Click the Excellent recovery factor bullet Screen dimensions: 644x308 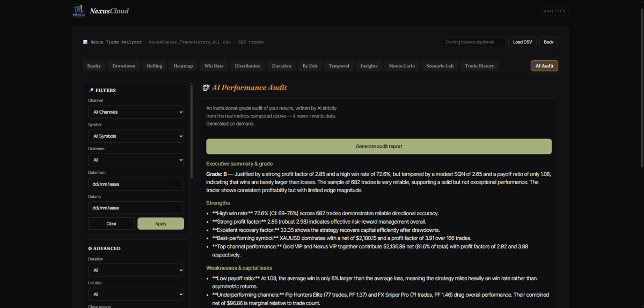[x=326, y=230]
